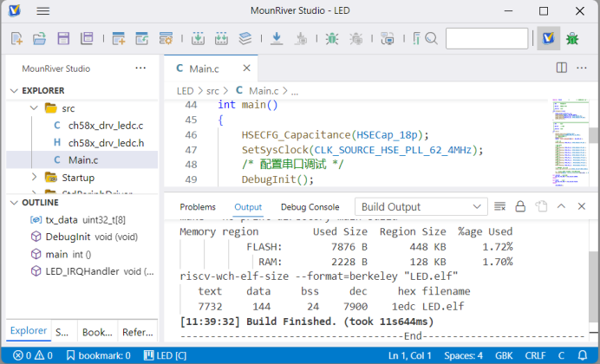This screenshot has width=600, height=364.
Task: Click the new file toolbar icon
Action: point(16,38)
